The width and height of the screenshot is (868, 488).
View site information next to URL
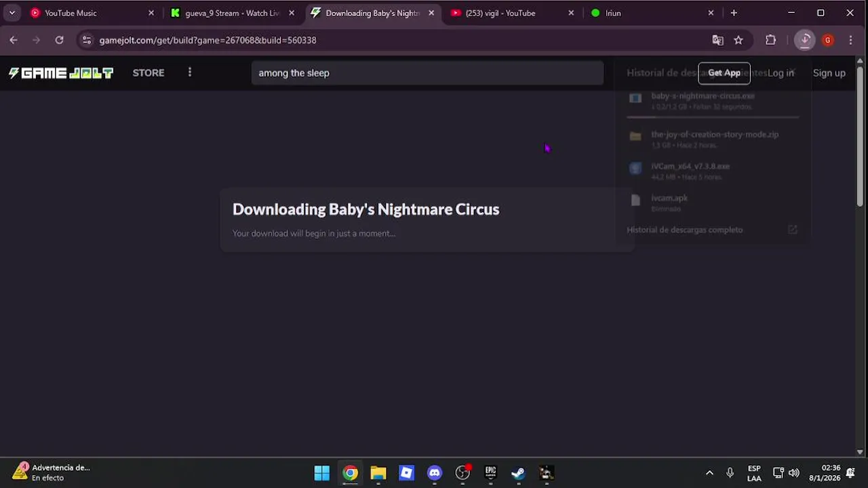86,40
